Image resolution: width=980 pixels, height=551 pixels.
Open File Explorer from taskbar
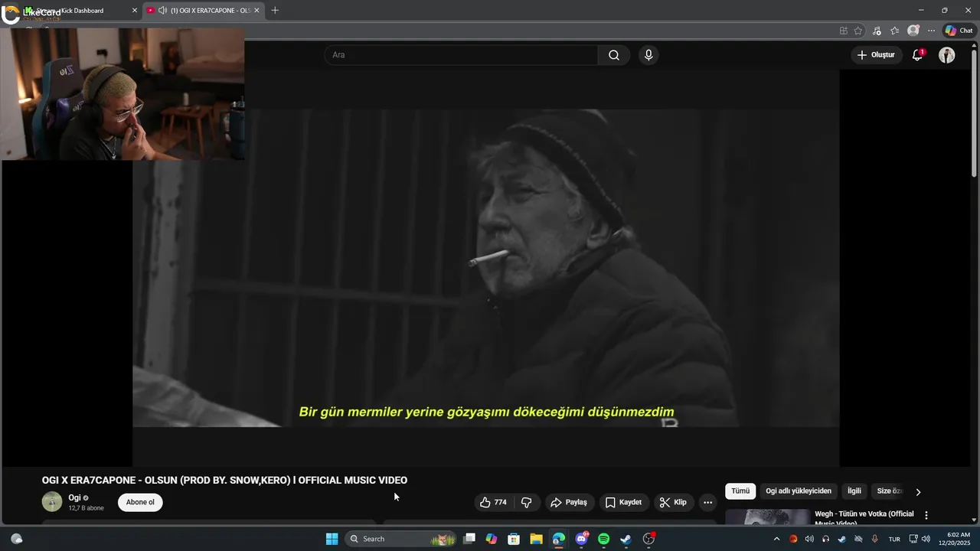(x=536, y=539)
